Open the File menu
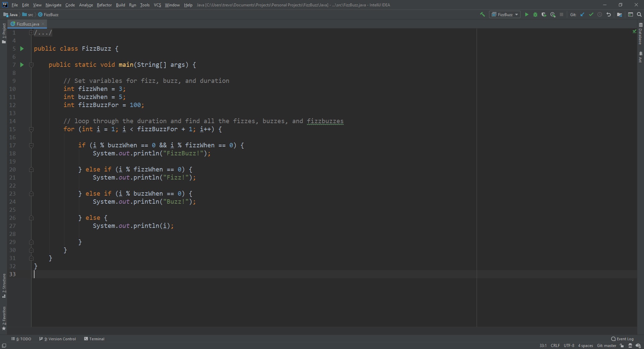This screenshot has width=644, height=349. click(x=15, y=5)
